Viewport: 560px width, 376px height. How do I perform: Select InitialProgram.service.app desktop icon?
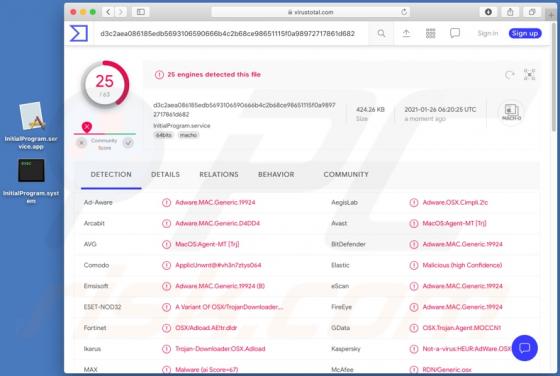(x=31, y=125)
